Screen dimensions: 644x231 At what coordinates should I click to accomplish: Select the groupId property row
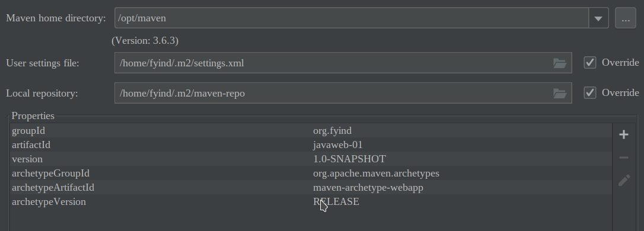pos(311,131)
